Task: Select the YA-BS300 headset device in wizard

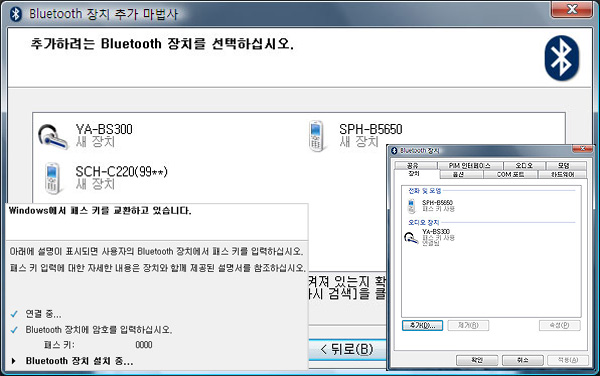Action: tap(86, 136)
